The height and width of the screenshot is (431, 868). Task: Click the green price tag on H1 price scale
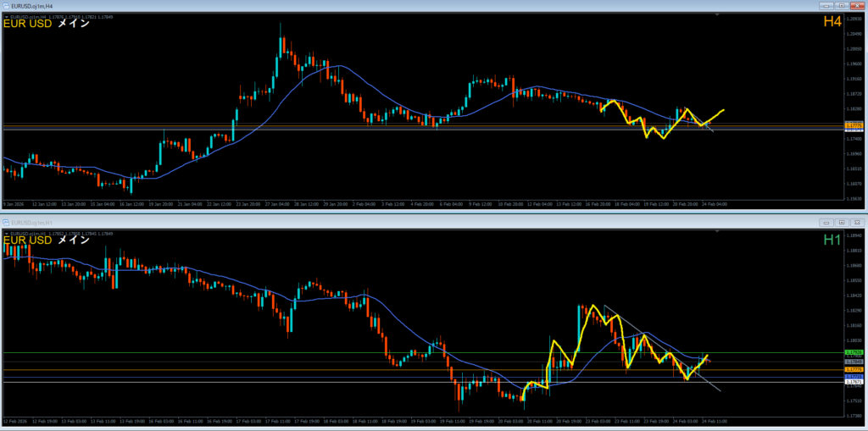[x=854, y=352]
